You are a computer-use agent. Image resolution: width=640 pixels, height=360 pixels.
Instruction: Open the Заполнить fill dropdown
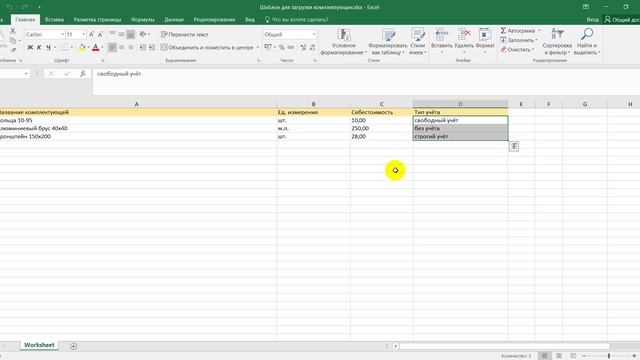[518, 40]
